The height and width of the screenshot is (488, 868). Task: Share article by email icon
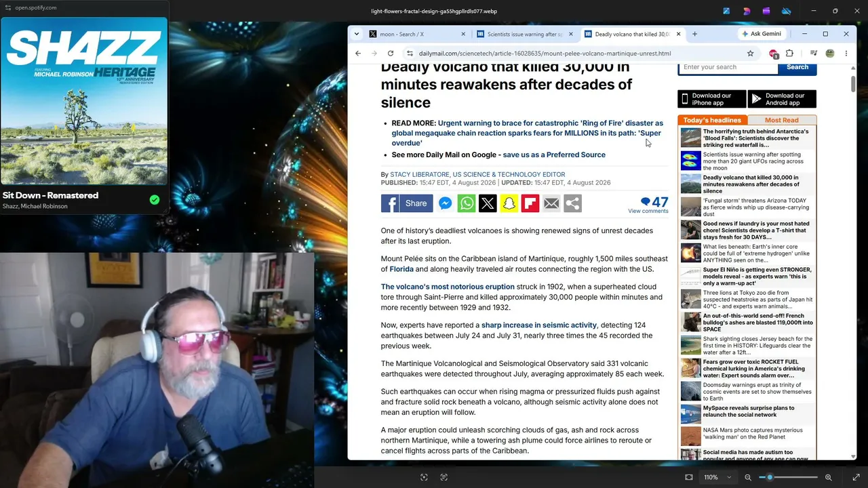(551, 203)
